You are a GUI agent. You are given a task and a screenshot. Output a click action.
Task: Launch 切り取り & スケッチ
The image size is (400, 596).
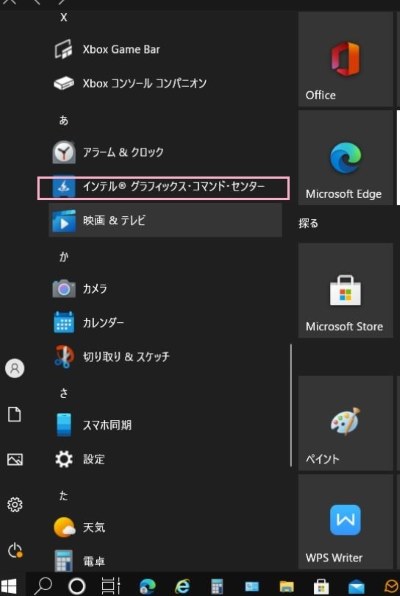[165, 357]
